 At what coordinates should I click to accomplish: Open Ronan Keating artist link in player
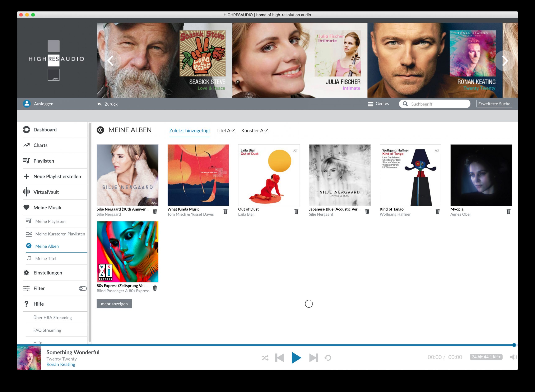point(61,364)
